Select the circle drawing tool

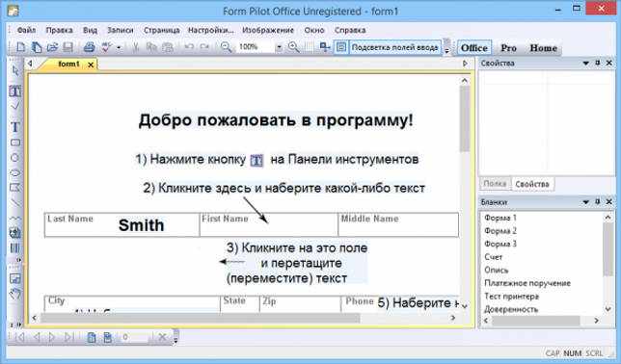pyautogui.click(x=15, y=158)
